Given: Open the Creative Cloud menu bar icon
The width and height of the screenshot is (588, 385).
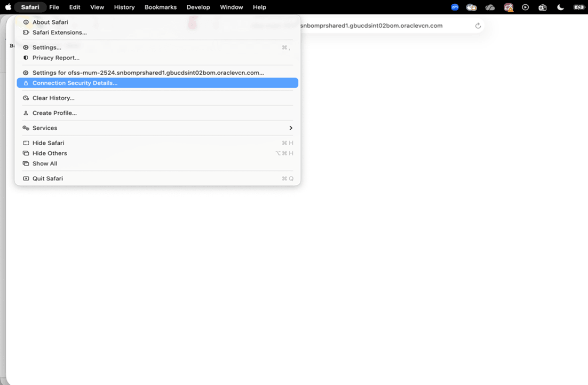Looking at the screenshot, I should pos(490,7).
